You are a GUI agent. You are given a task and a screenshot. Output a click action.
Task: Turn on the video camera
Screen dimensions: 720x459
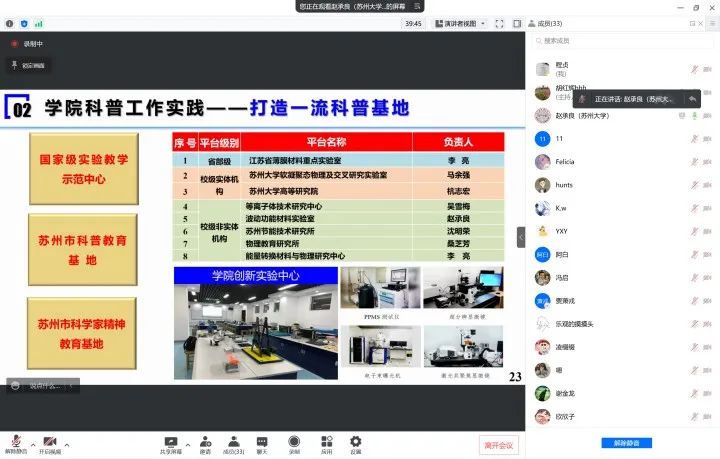click(49, 441)
